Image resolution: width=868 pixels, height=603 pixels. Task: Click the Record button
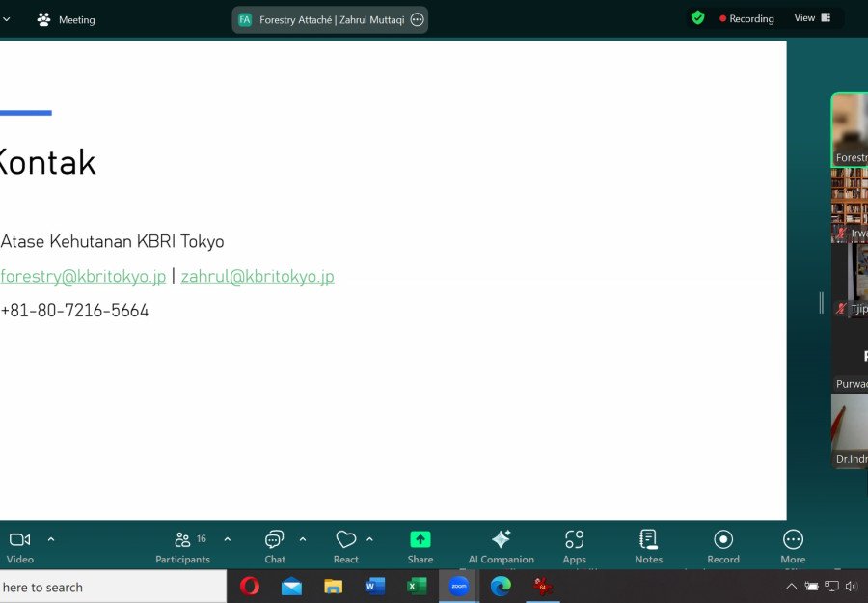pyautogui.click(x=723, y=547)
